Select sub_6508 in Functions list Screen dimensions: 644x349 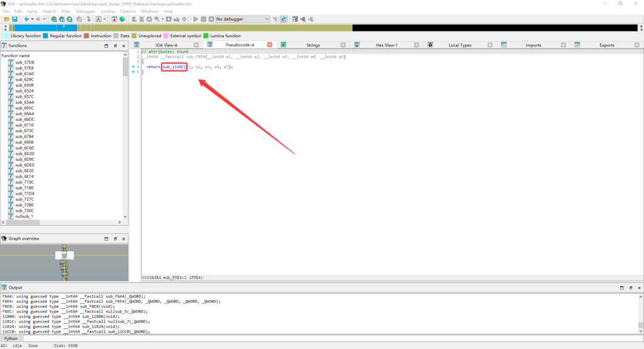tap(25, 85)
